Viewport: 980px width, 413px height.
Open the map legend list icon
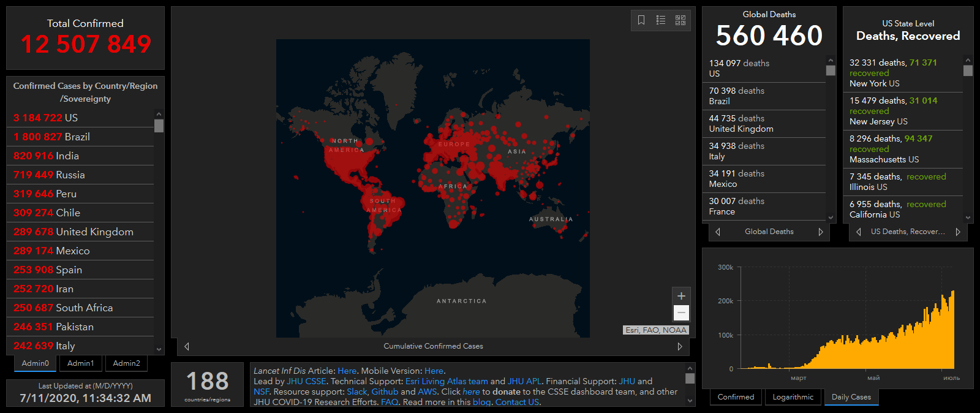[661, 20]
